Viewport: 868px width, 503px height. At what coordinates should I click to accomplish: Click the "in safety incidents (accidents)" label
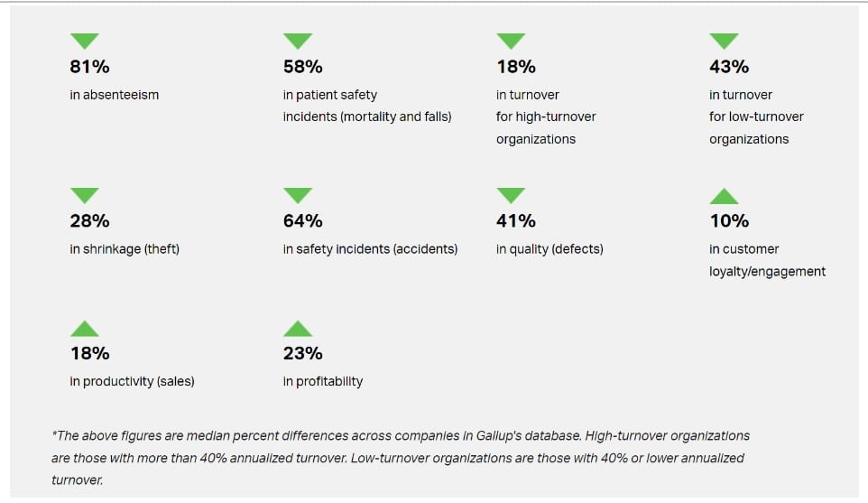pyautogui.click(x=370, y=249)
